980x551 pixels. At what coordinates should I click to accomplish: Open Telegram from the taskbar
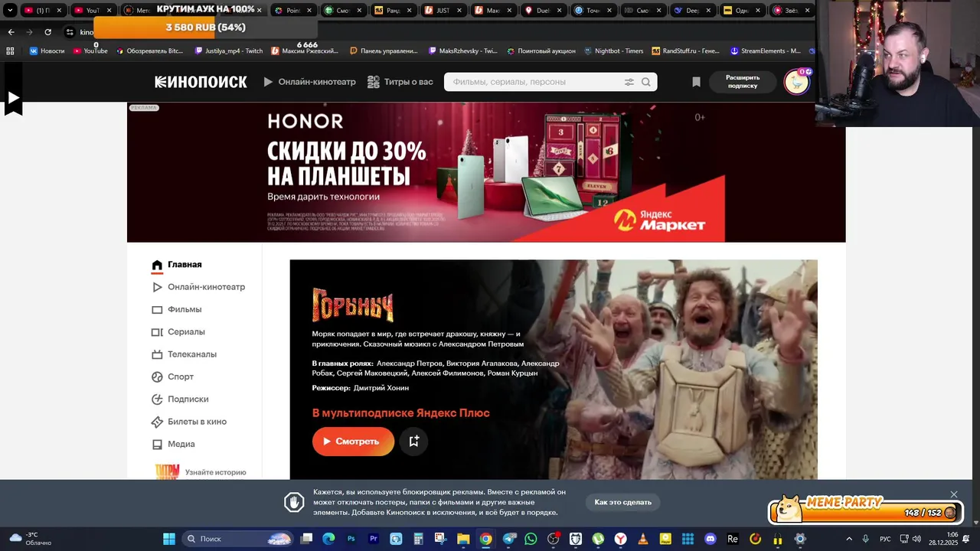[x=508, y=539]
